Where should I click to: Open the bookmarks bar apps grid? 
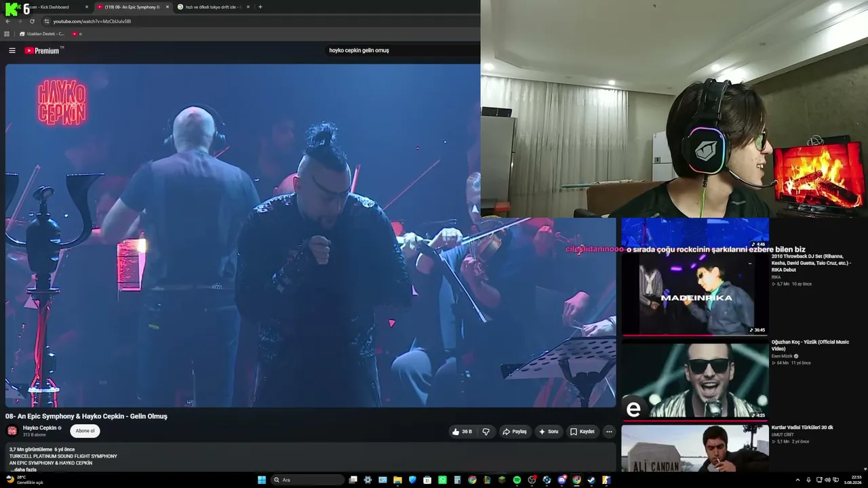tap(7, 34)
